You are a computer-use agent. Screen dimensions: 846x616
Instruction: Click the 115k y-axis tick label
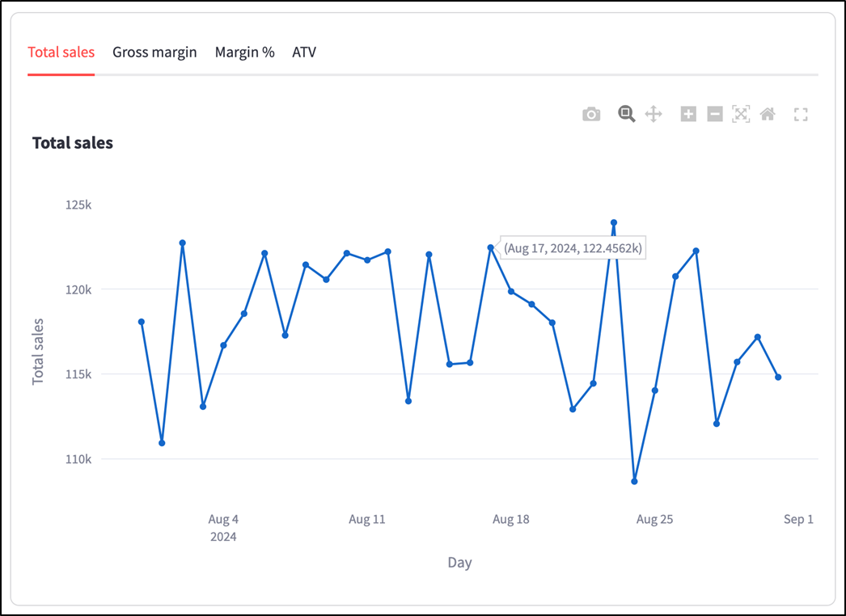(x=78, y=374)
